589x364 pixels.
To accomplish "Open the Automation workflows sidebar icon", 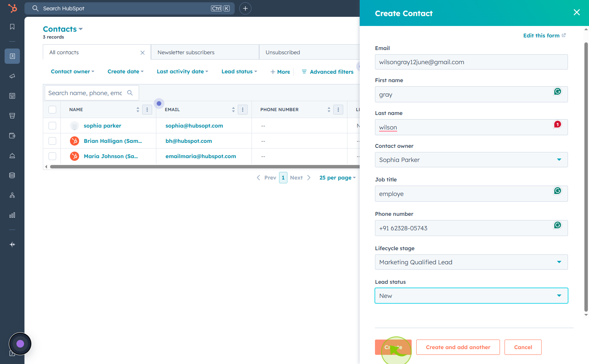I will tap(12, 195).
